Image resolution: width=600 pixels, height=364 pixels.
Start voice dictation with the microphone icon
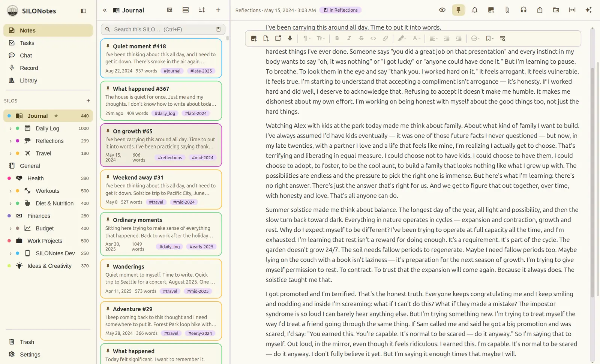[x=290, y=38]
